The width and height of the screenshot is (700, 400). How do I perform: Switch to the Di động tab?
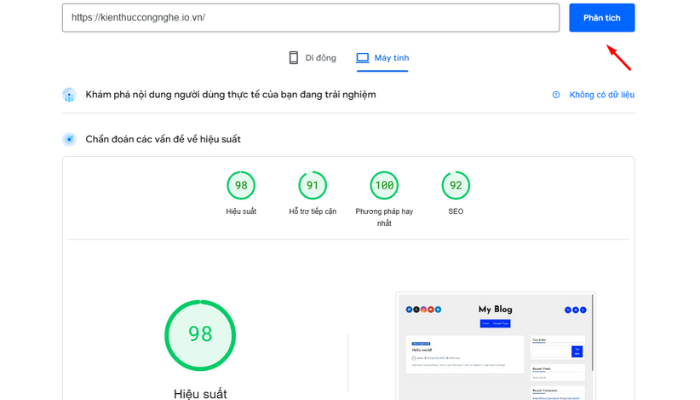tap(314, 58)
